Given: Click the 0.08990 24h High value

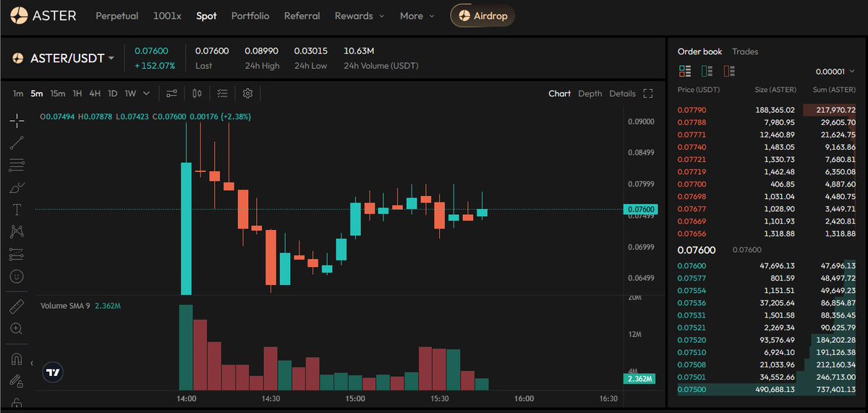Looking at the screenshot, I should click(x=262, y=51).
